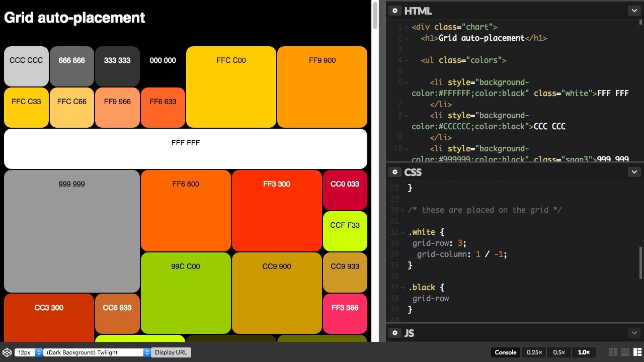This screenshot has height=362, width=644.
Task: Open the HTML panel settings gear
Action: 395,11
